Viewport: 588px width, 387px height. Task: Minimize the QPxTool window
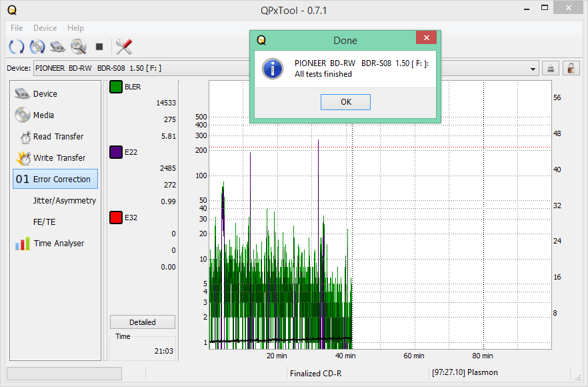click(x=527, y=9)
